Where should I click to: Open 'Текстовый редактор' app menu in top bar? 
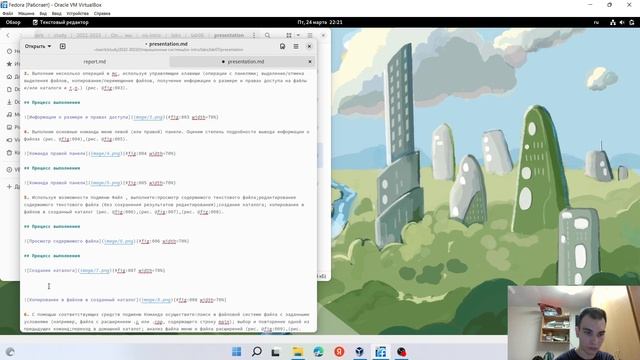[60, 22]
